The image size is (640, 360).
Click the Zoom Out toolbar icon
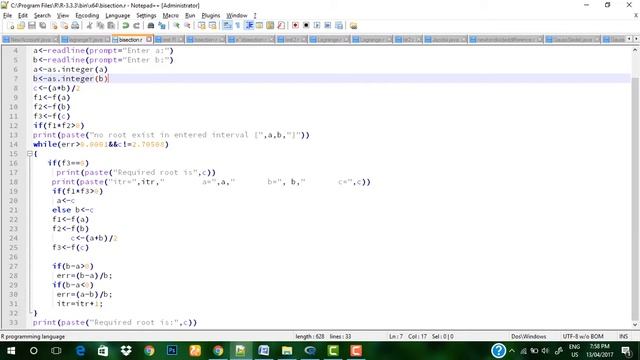[187, 26]
